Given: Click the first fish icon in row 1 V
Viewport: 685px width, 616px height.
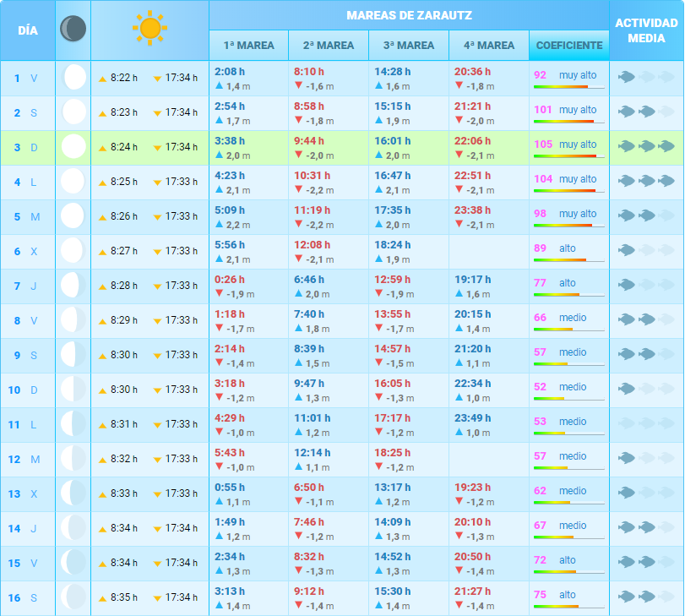Looking at the screenshot, I should (x=627, y=78).
